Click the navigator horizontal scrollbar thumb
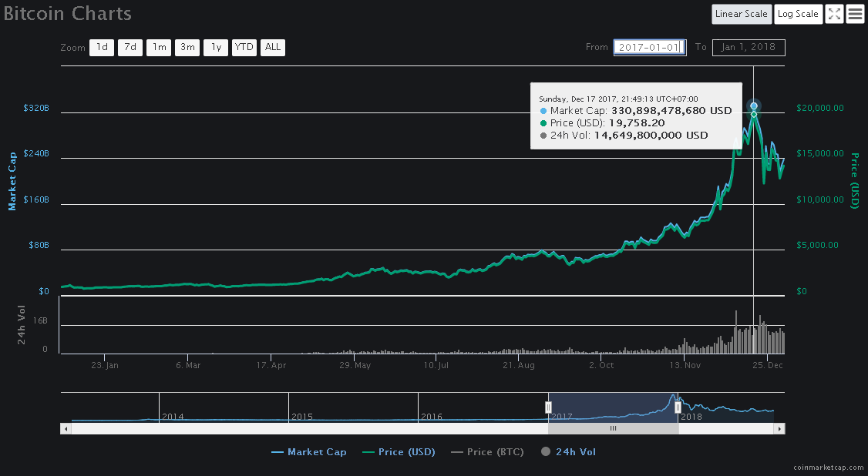This screenshot has height=476, width=868. [614, 428]
